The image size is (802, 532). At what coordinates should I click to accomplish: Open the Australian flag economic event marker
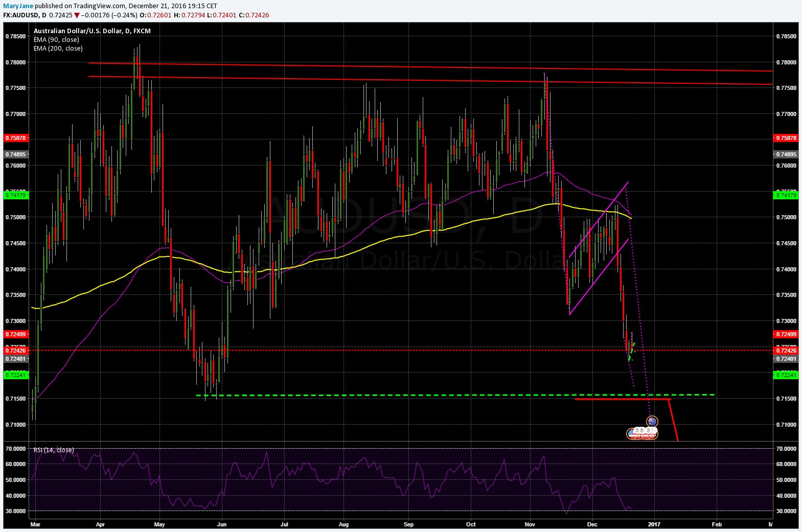652,422
